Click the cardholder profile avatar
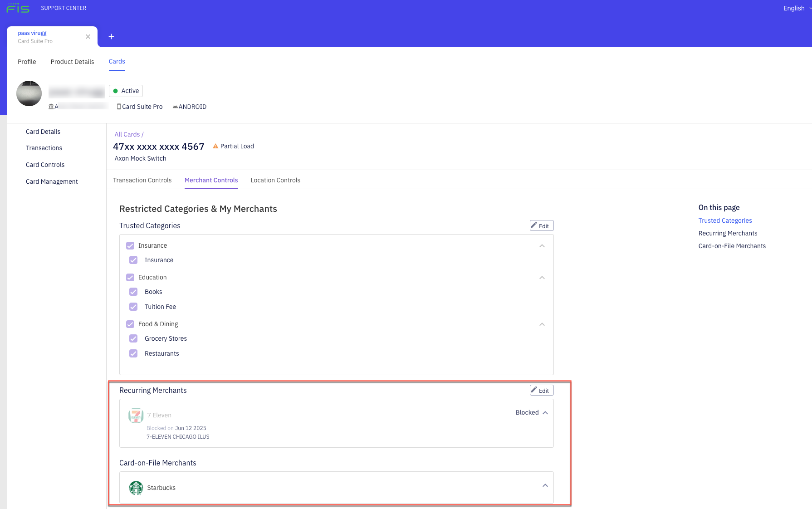The width and height of the screenshot is (812, 509). 29,93
